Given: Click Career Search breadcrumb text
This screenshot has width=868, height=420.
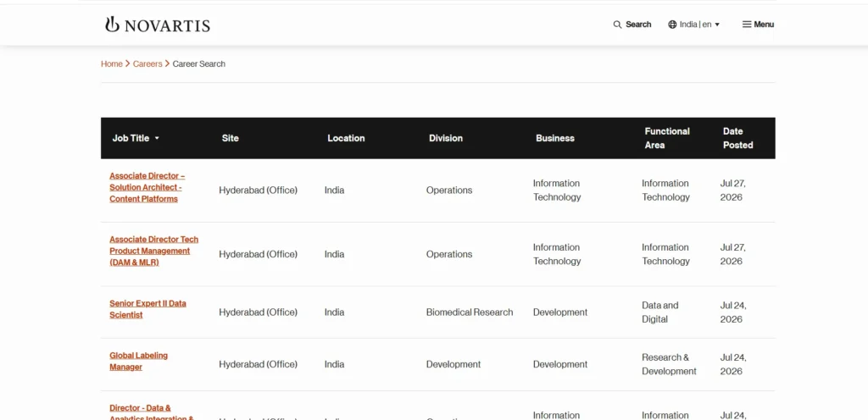Looking at the screenshot, I should point(198,64).
